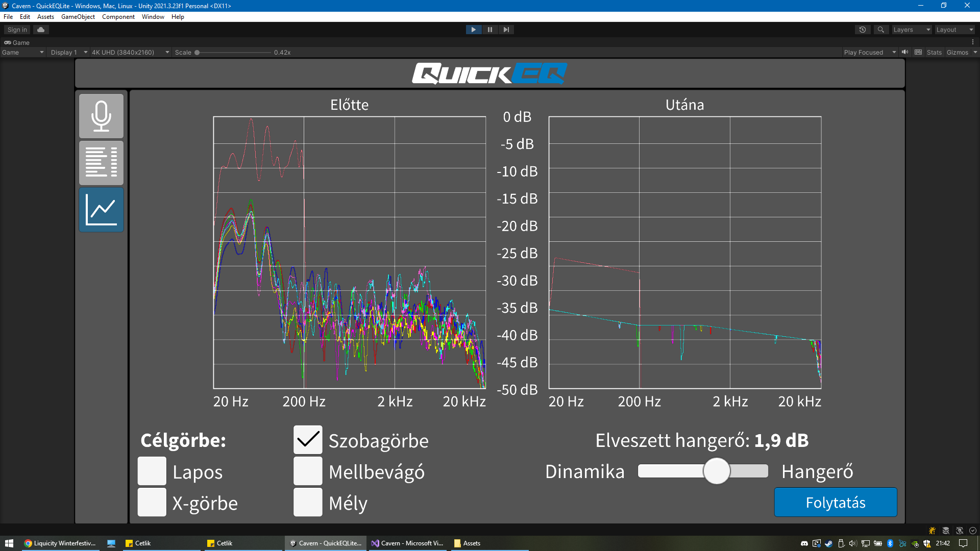Mute audio in Game view
The image size is (980, 551).
click(905, 52)
